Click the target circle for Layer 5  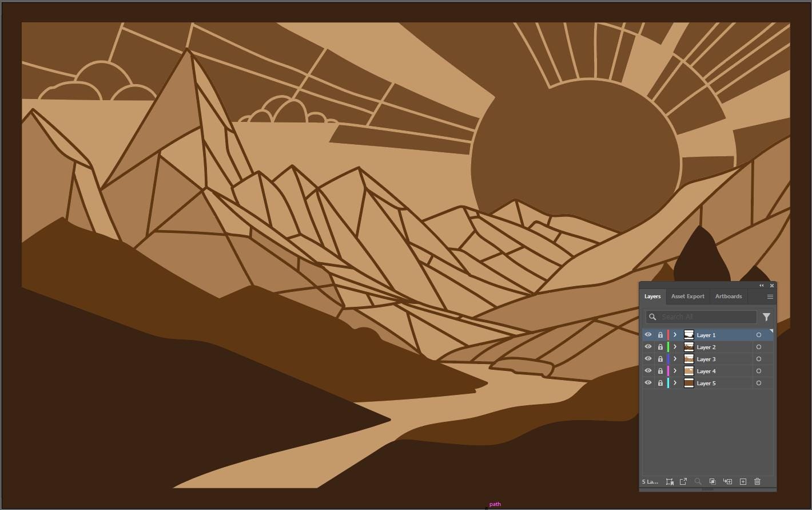coord(759,383)
